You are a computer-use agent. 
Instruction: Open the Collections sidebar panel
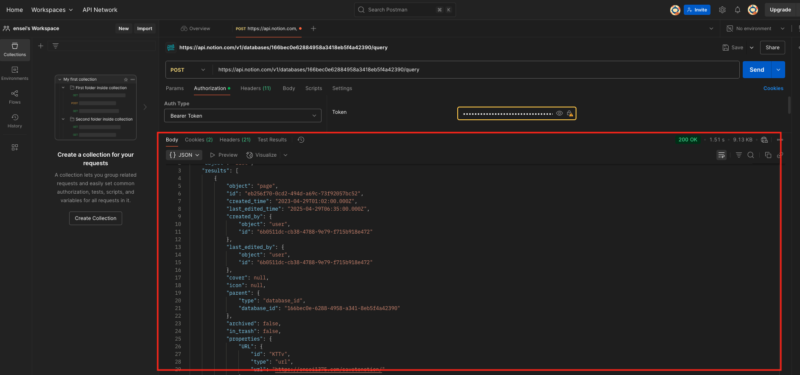coord(15,49)
